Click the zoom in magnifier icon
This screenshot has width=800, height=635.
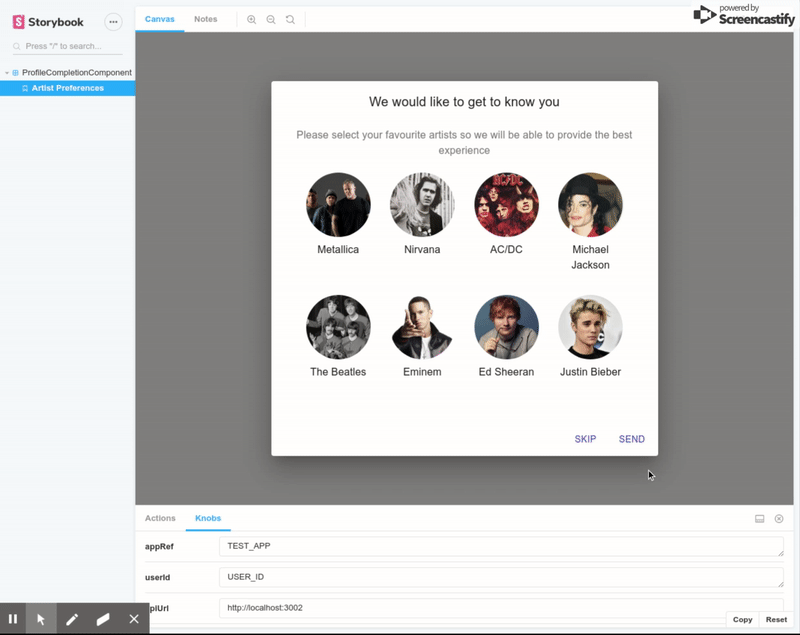(252, 19)
